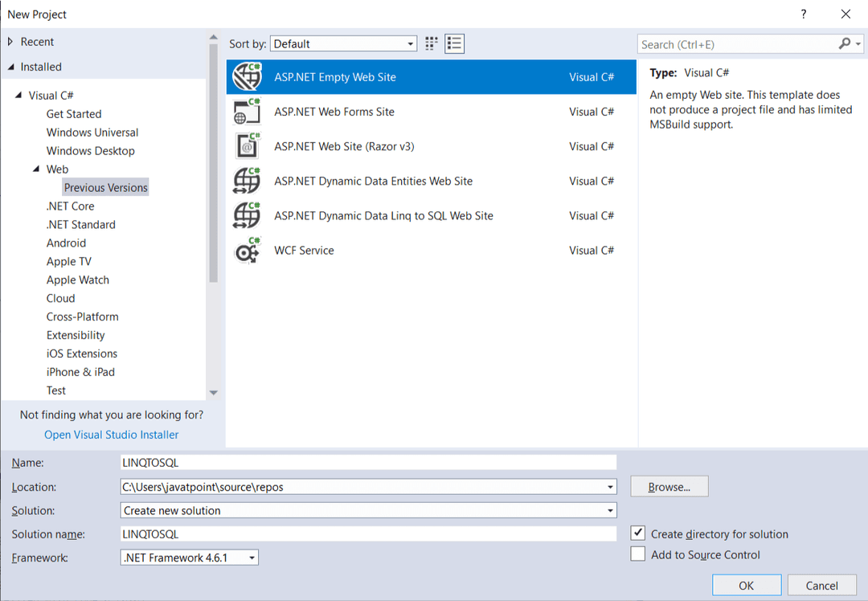Open Visual Studio Installer link
Viewport: 868px width, 601px height.
click(111, 435)
